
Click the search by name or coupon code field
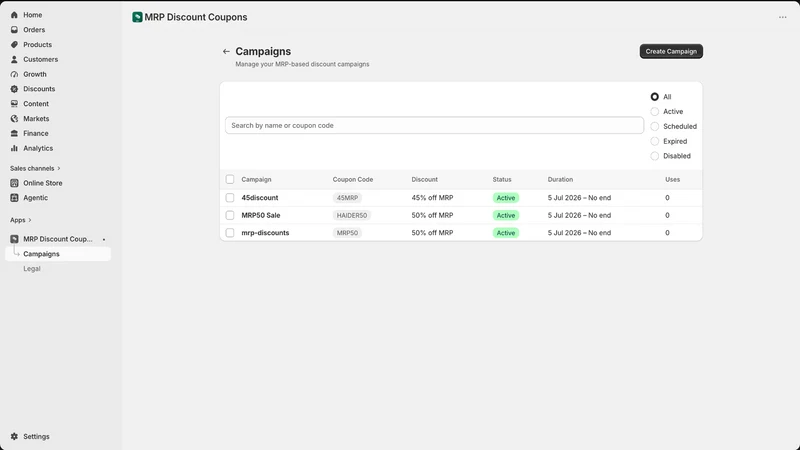coord(434,126)
